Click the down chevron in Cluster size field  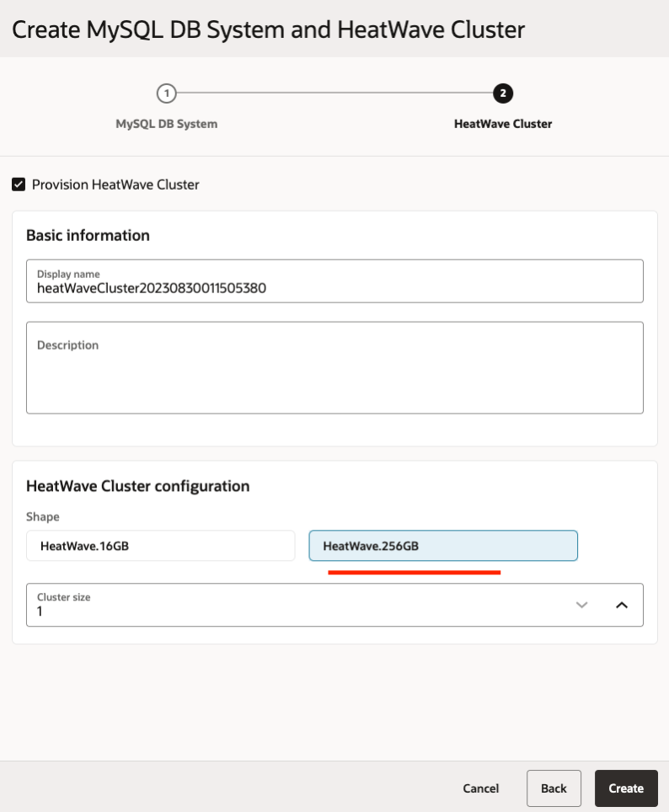[x=581, y=604]
